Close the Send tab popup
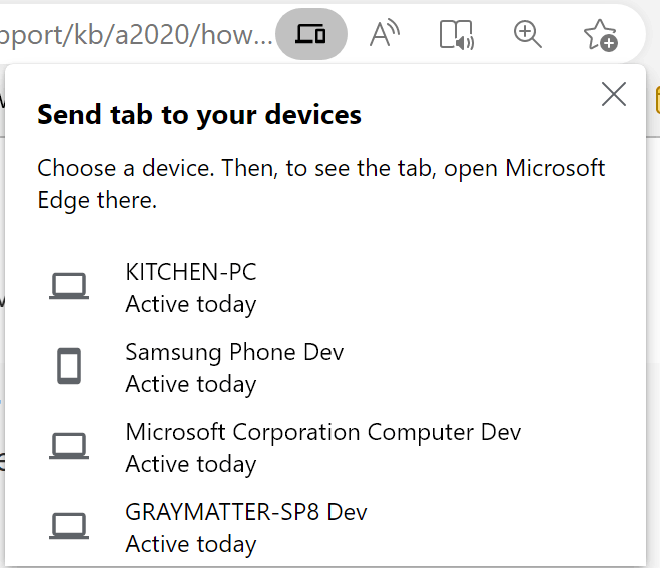660x568 pixels. 613,95
